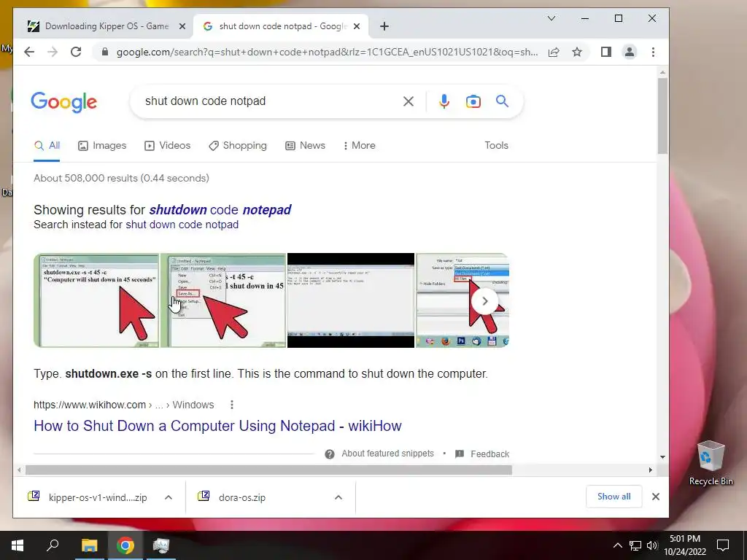
Task: Click the forward navigation arrow
Action: [x=53, y=52]
